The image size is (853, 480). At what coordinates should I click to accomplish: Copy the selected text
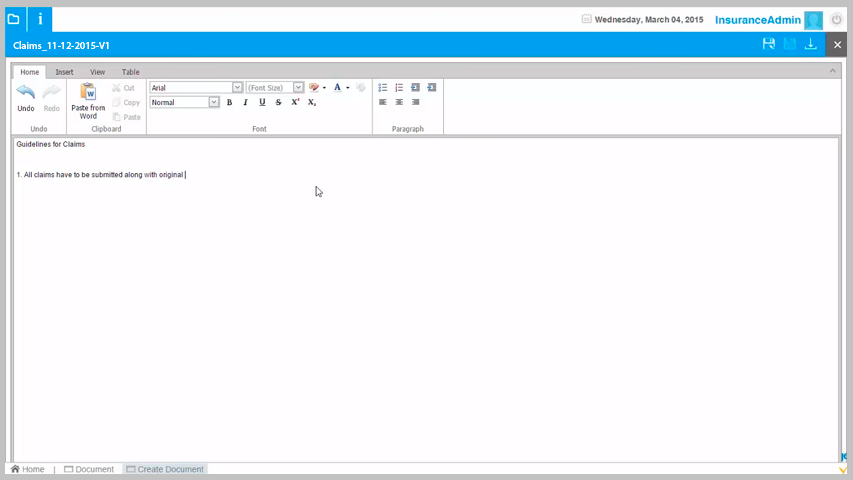(126, 102)
